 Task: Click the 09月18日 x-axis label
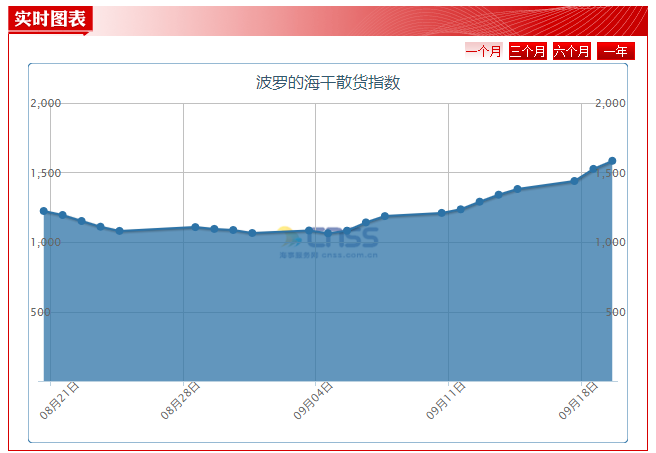579,400
